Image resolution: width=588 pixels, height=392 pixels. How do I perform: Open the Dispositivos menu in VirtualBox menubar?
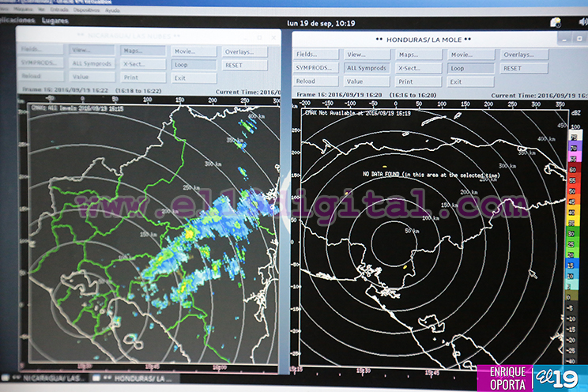click(87, 9)
